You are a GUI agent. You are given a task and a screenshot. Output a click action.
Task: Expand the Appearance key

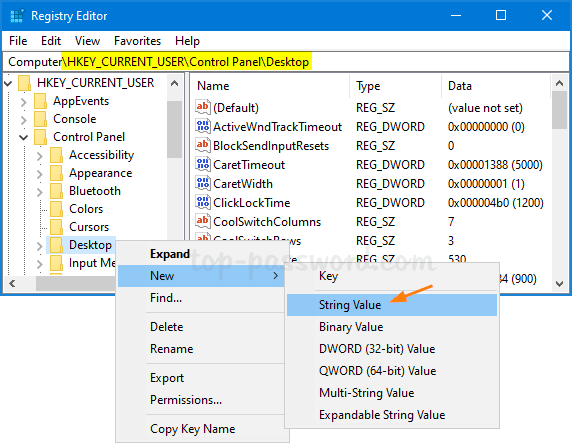[40, 173]
